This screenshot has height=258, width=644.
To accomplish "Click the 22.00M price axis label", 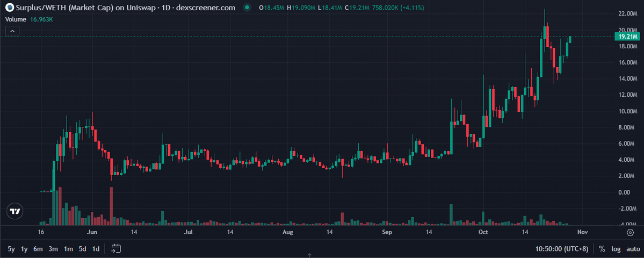I will [627, 13].
